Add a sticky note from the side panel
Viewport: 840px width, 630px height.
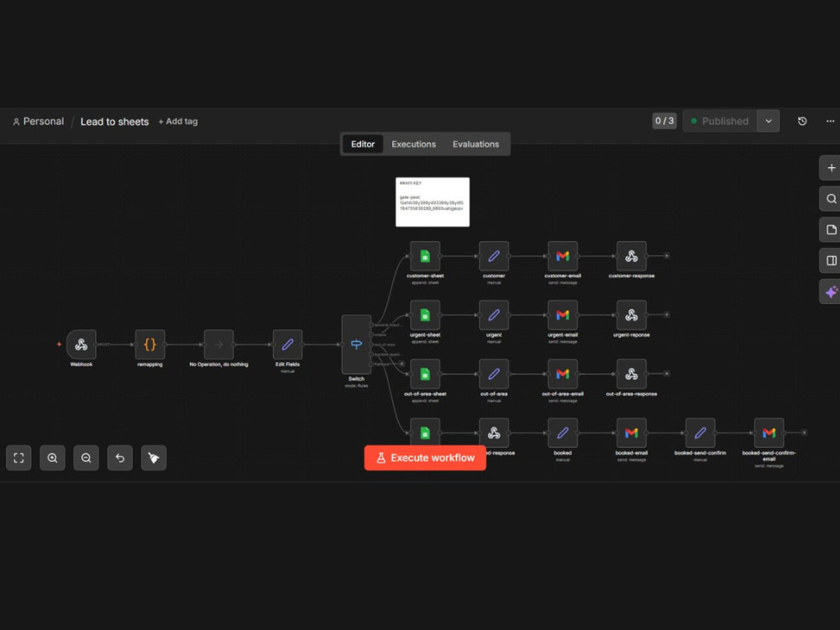point(831,230)
